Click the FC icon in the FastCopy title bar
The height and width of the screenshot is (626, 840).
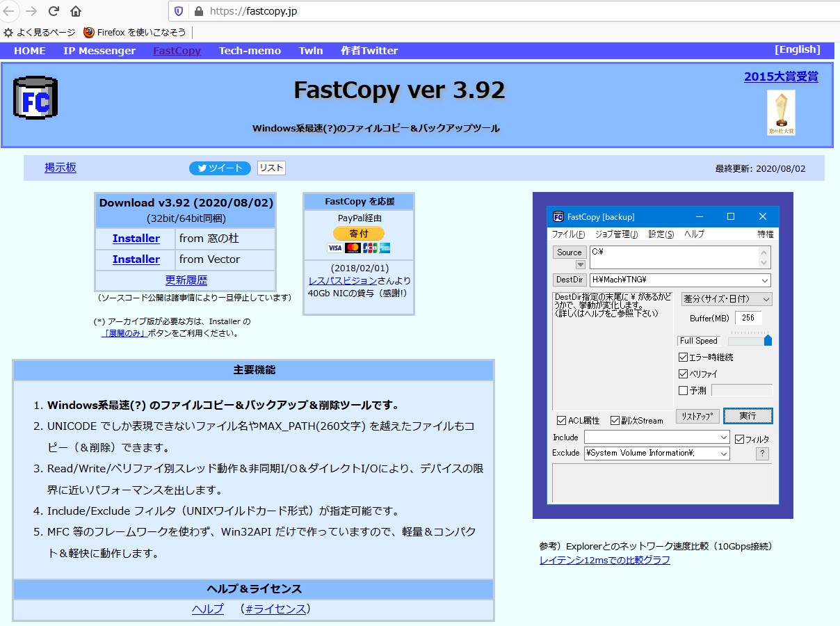(558, 216)
